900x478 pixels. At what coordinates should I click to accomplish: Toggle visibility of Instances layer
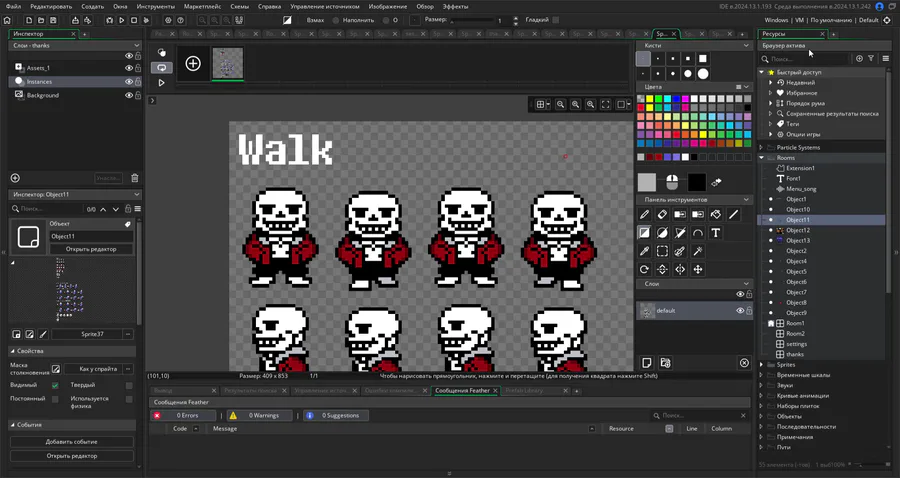click(129, 81)
